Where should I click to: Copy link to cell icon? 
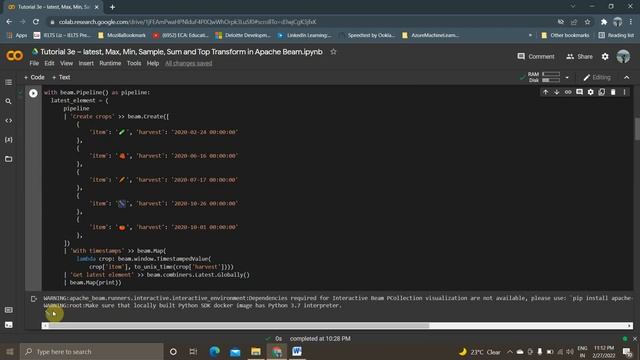568,92
